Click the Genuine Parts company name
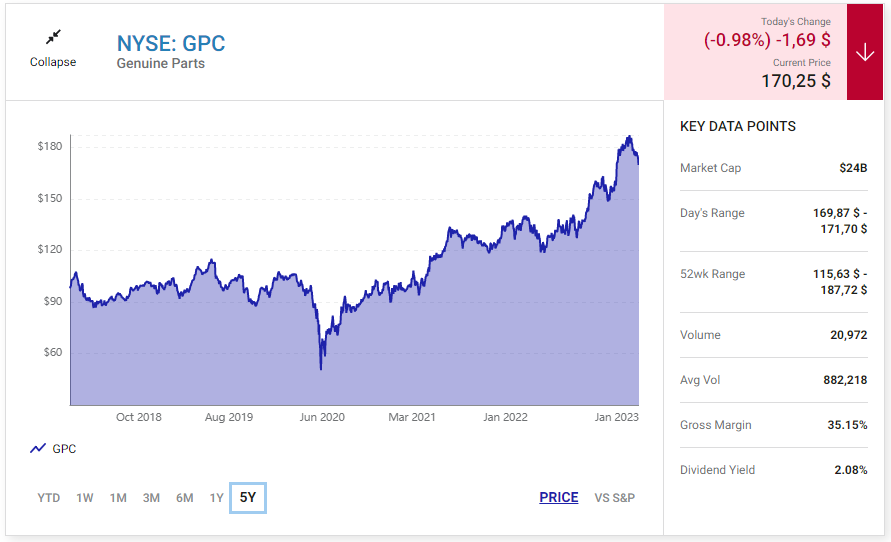891x542 pixels. pos(160,64)
